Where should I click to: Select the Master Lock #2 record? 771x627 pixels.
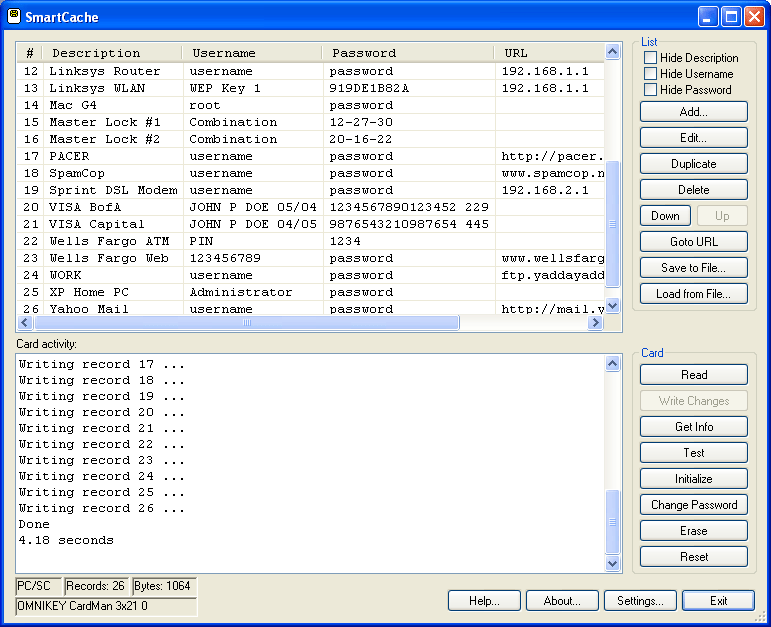(x=311, y=139)
